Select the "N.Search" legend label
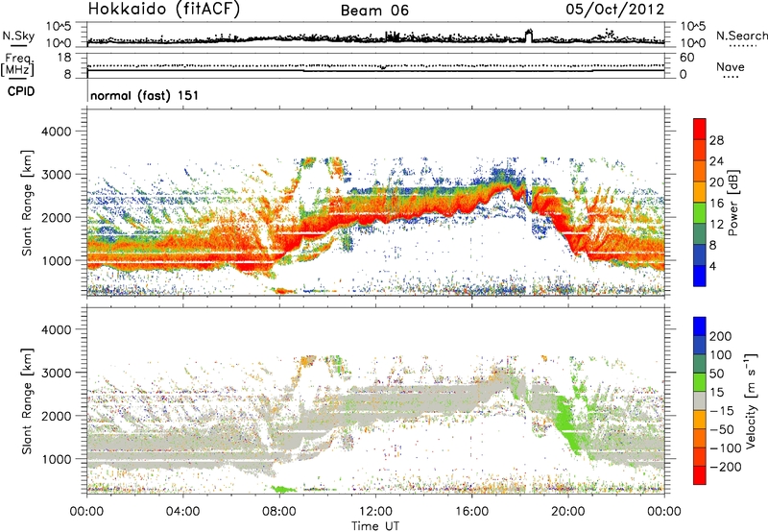Image resolution: width=768 pixels, height=532 pixels. [x=741, y=36]
